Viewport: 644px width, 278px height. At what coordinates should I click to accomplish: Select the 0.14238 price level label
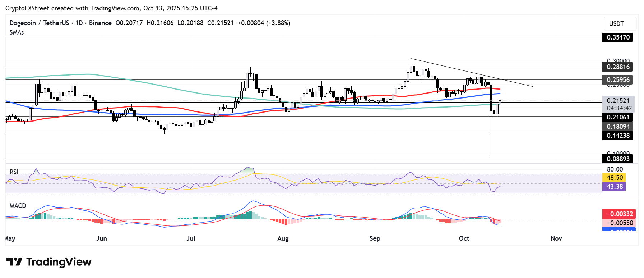(x=618, y=136)
